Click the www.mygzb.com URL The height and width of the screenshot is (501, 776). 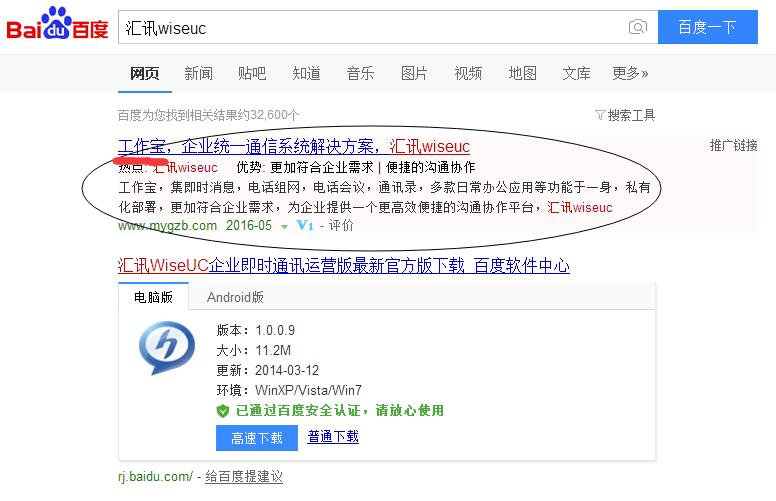click(167, 226)
